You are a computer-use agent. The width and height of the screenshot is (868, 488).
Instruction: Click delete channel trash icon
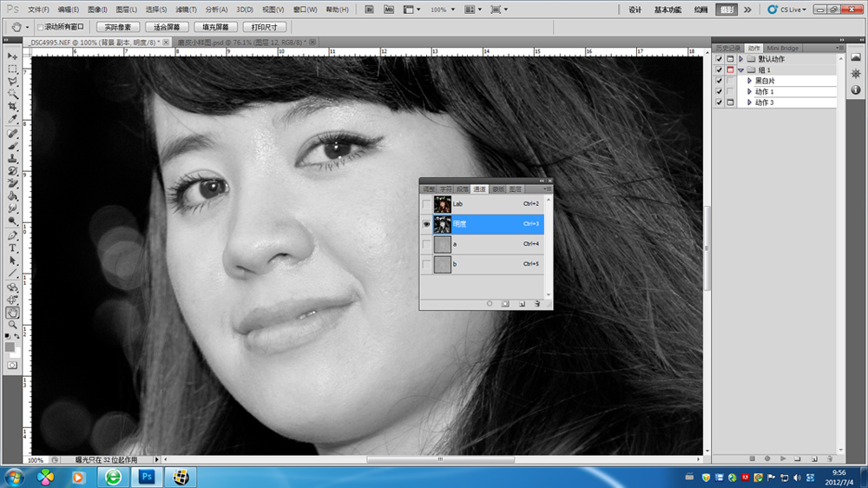click(x=537, y=304)
